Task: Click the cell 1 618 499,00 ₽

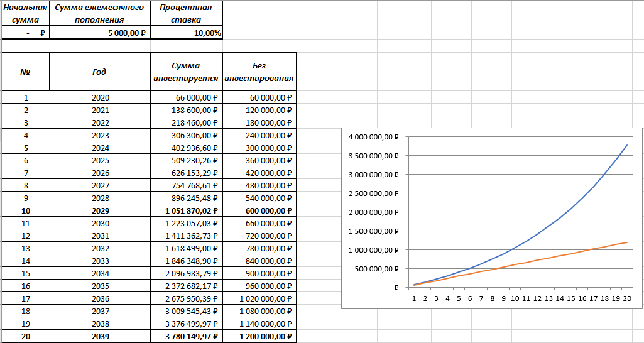Action: point(186,249)
